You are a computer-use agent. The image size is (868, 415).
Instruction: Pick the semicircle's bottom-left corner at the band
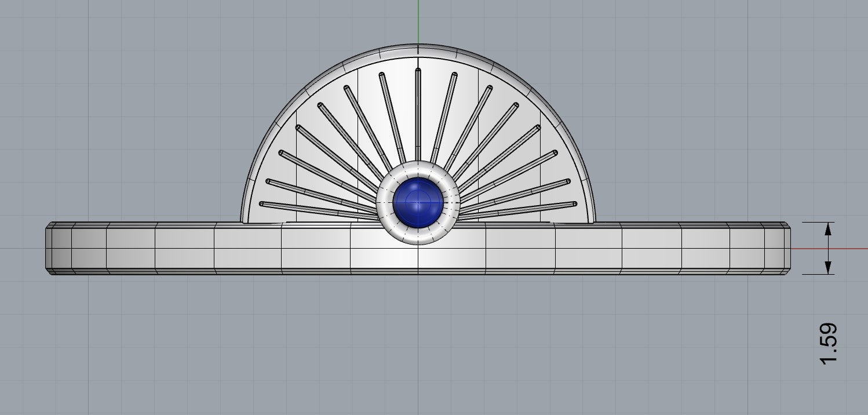[x=242, y=221]
